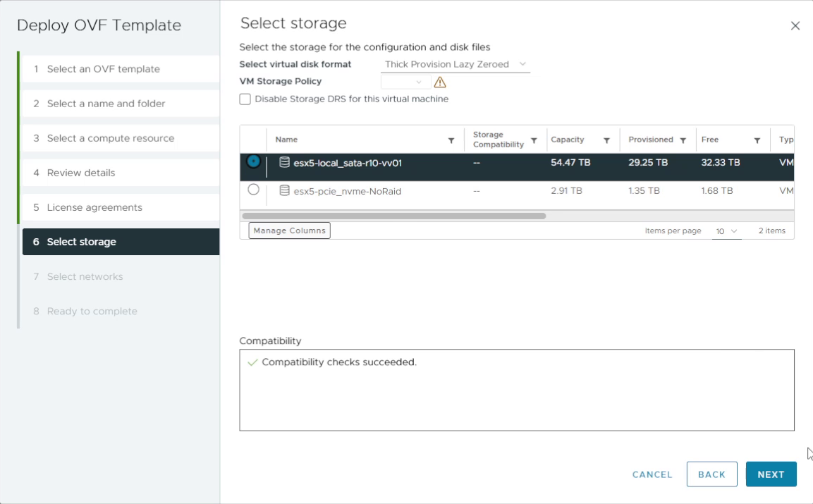Click the green compatibility check success icon
813x504 pixels.
pyautogui.click(x=253, y=362)
